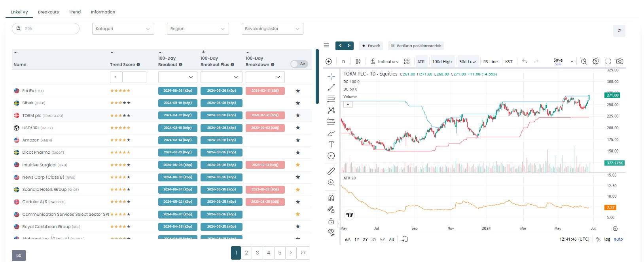Take a chart snapshot with camera icon
This screenshot has width=644, height=262.
(619, 61)
